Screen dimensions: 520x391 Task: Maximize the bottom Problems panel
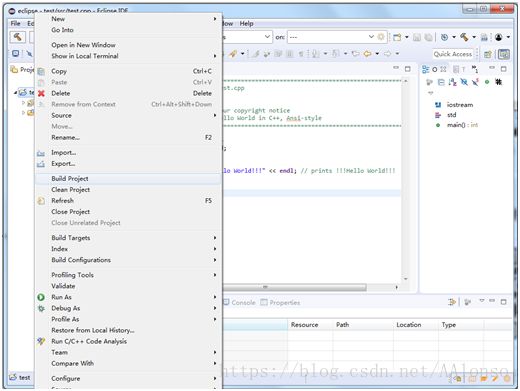click(x=503, y=302)
